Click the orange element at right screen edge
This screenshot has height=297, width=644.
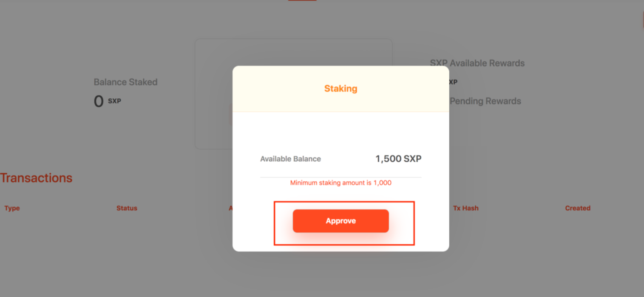643,21
